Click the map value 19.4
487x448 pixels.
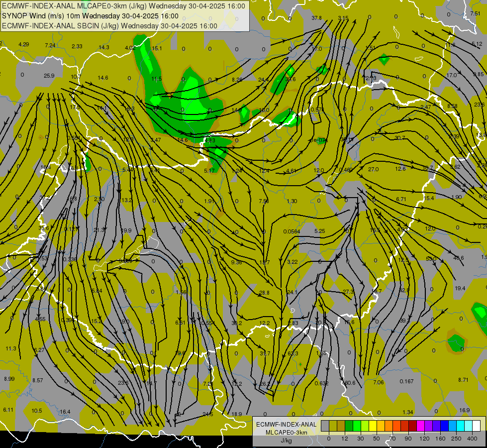(x=460, y=288)
